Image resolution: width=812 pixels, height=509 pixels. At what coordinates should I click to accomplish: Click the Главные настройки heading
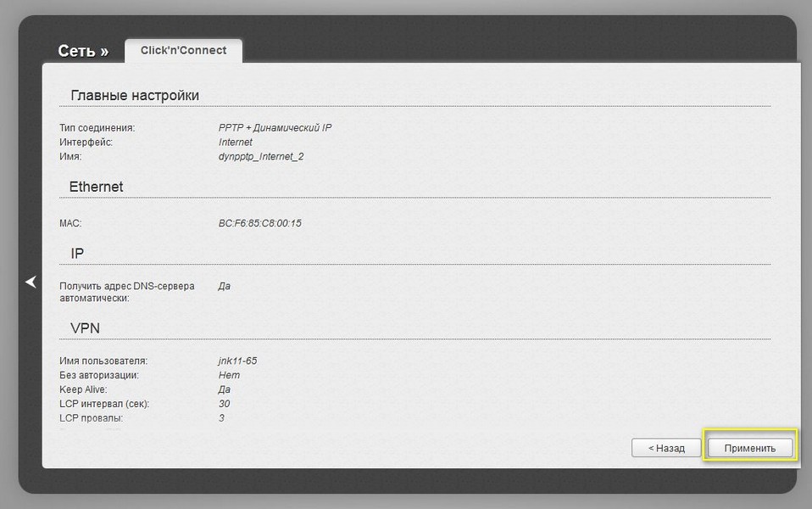coord(135,95)
